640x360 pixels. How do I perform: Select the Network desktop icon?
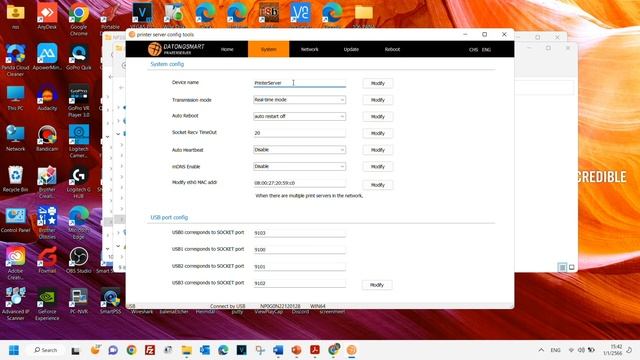[16, 139]
